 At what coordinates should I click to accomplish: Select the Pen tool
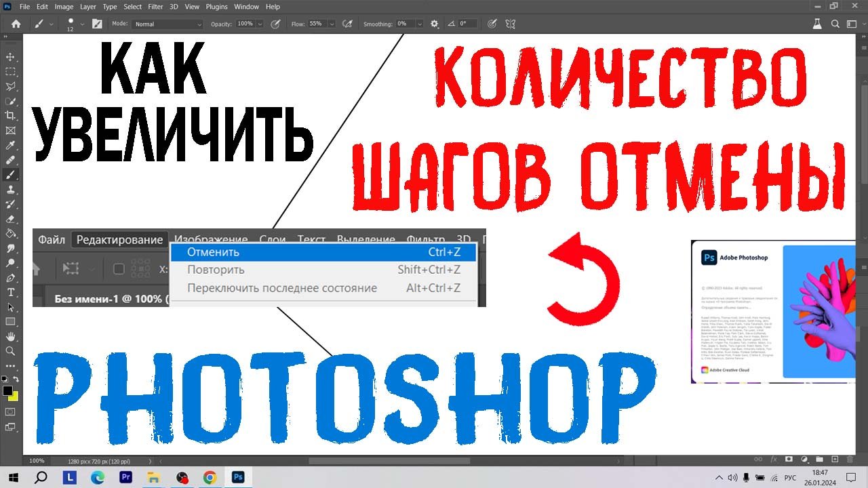(x=10, y=278)
